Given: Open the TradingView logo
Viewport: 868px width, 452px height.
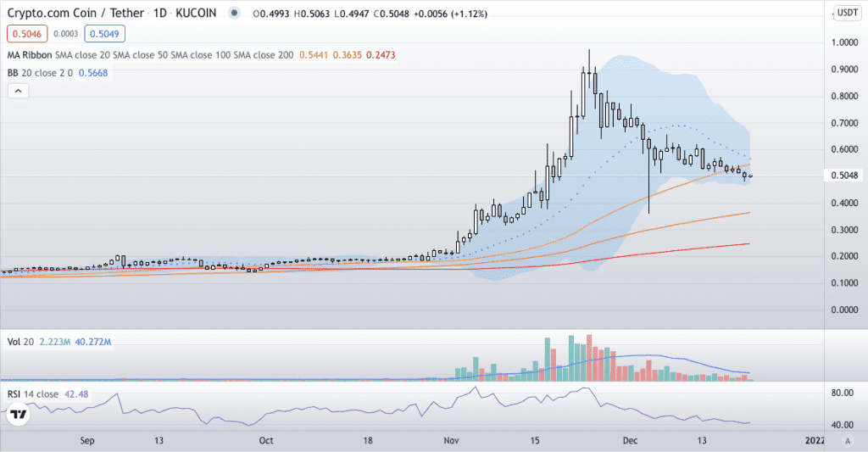Looking at the screenshot, I should pos(18,415).
